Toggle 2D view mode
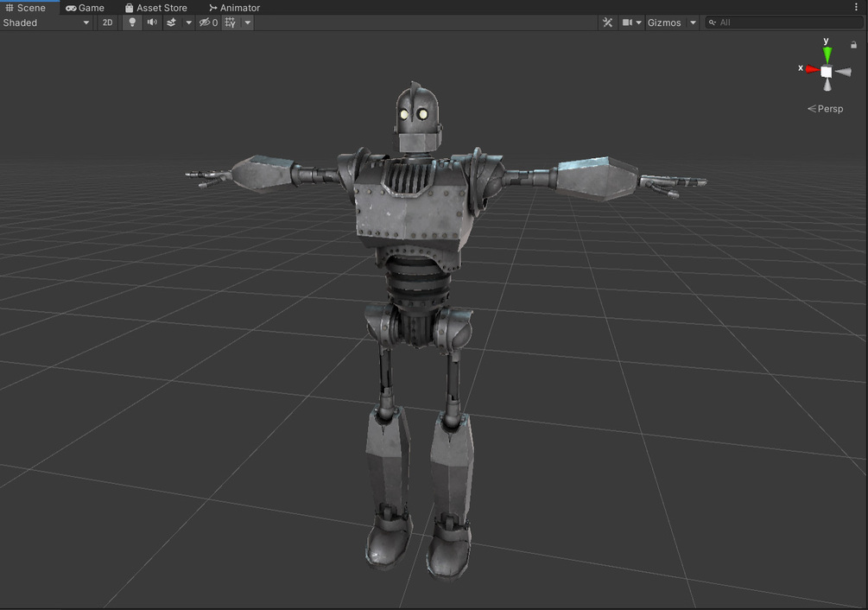 coord(107,22)
